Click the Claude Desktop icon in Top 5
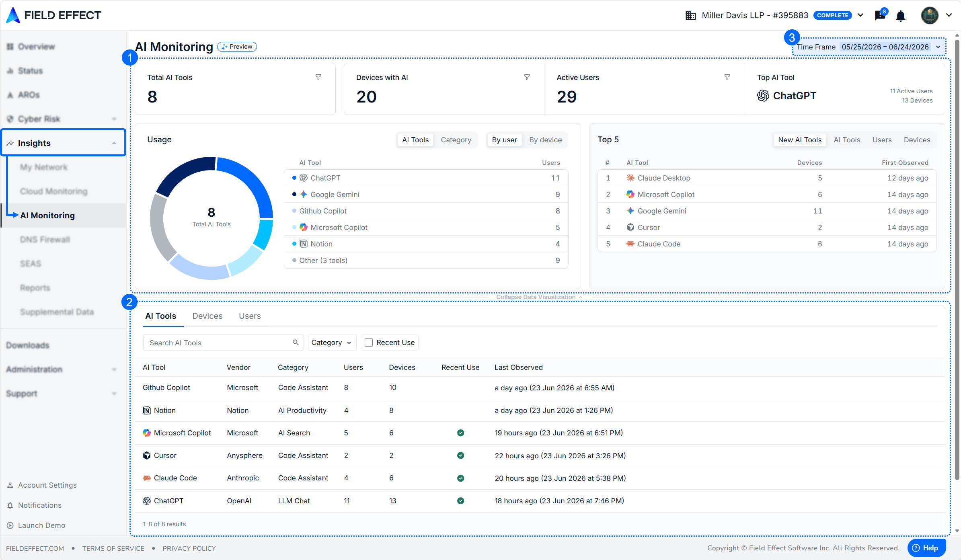 [x=630, y=178]
